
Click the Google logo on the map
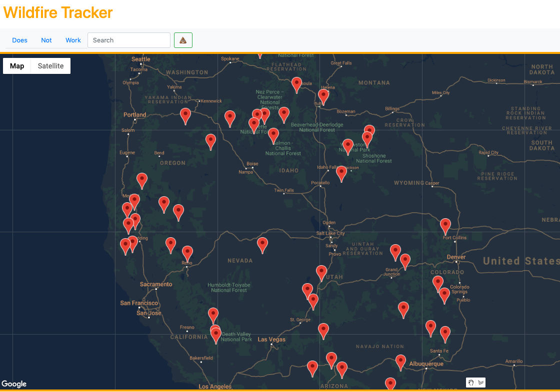14,384
